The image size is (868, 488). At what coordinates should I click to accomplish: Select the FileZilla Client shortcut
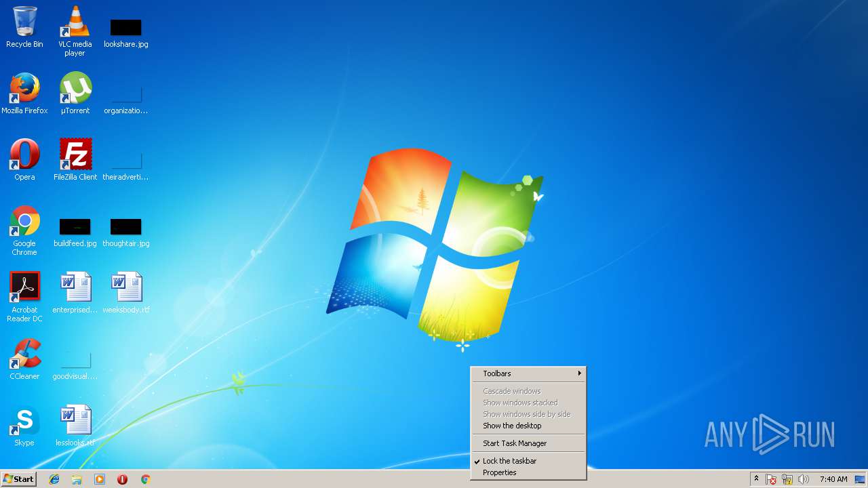(75, 160)
